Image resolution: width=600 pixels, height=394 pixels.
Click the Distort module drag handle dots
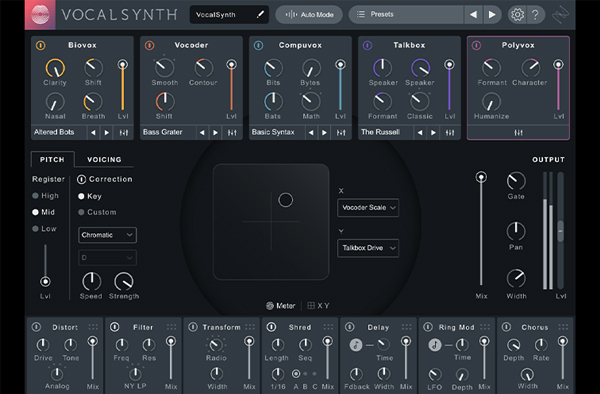pyautogui.click(x=93, y=327)
